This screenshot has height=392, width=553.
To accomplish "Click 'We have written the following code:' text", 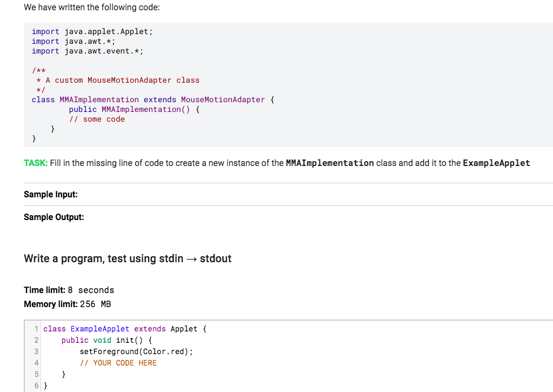I will 92,8.
